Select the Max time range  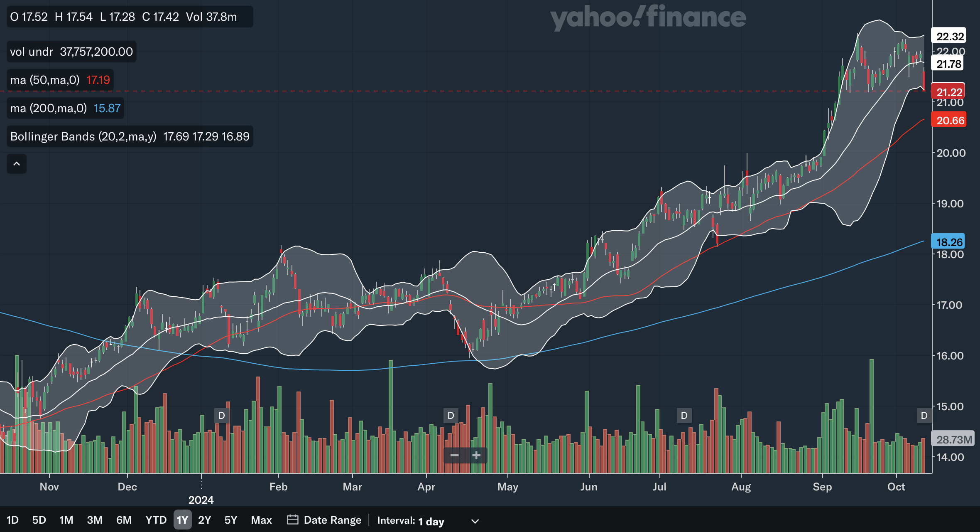(x=261, y=520)
